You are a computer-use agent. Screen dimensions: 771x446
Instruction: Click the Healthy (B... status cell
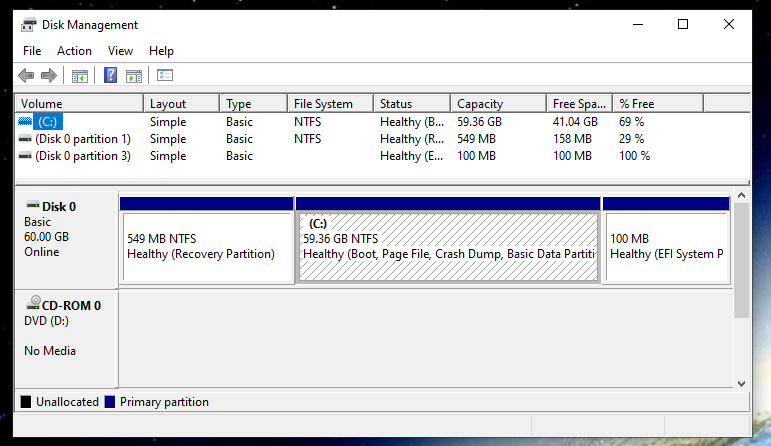click(x=412, y=121)
